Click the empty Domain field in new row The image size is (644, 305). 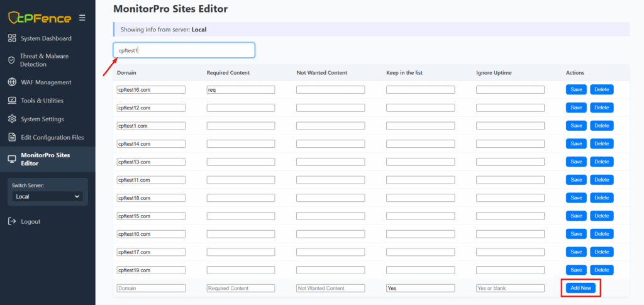point(151,288)
